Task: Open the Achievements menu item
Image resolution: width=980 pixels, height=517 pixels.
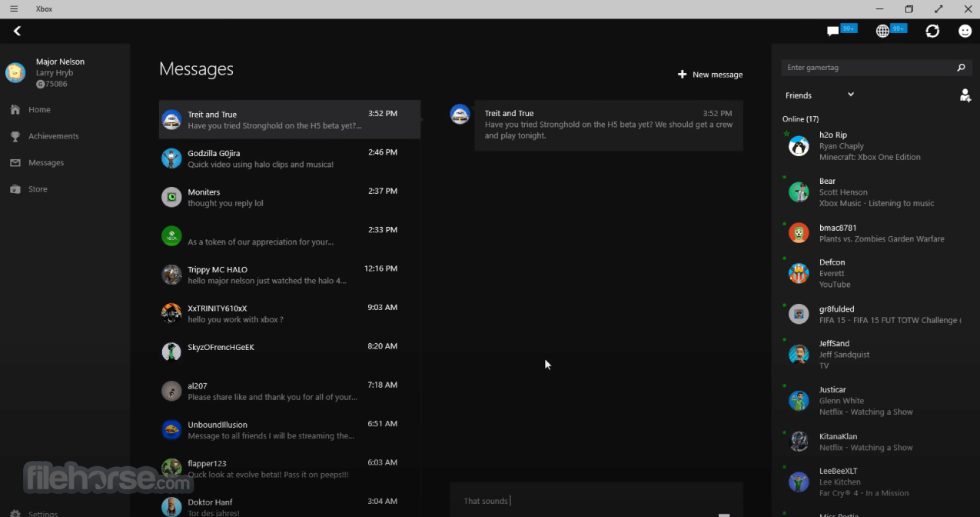Action: pyautogui.click(x=54, y=136)
